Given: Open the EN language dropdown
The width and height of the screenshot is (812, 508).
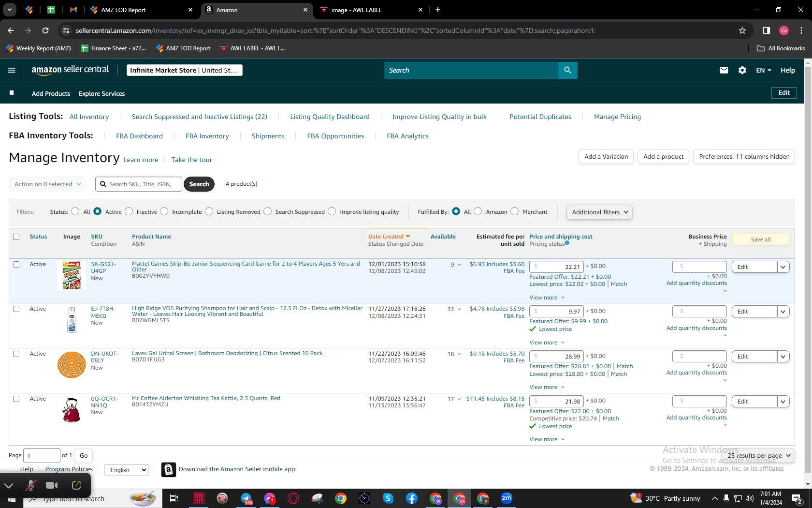Looking at the screenshot, I should [x=764, y=70].
